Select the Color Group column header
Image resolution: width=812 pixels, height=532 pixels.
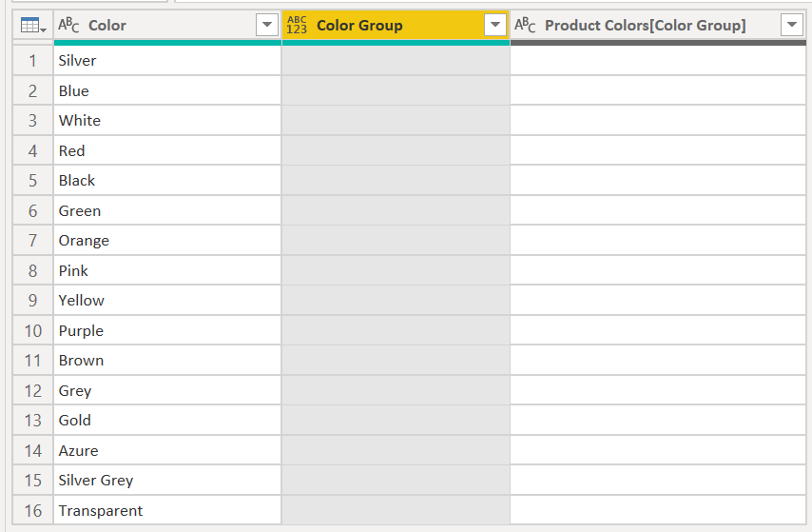pyautogui.click(x=380, y=26)
